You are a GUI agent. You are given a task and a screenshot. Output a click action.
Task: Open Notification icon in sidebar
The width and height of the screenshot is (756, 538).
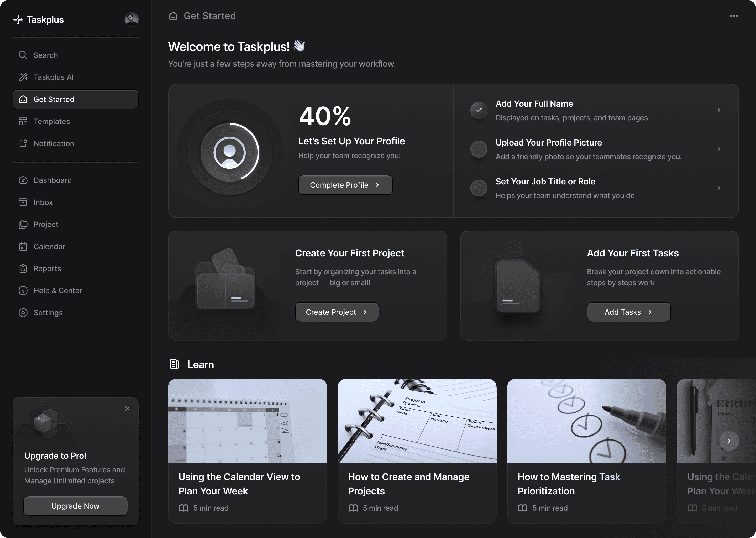point(23,143)
